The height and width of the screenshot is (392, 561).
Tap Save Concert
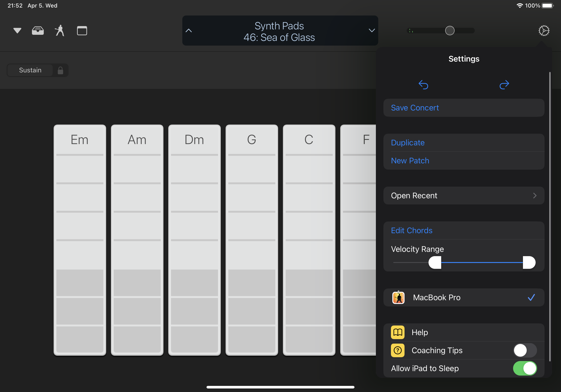point(415,108)
